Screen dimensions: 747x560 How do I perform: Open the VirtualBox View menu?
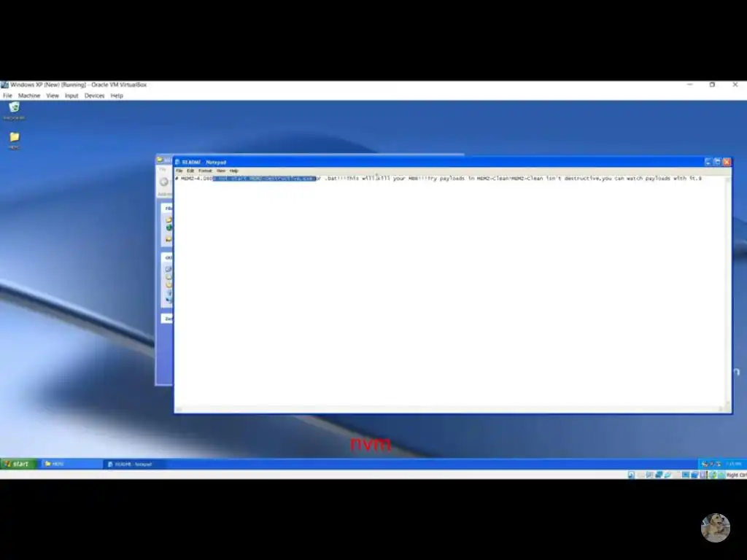pyautogui.click(x=53, y=96)
